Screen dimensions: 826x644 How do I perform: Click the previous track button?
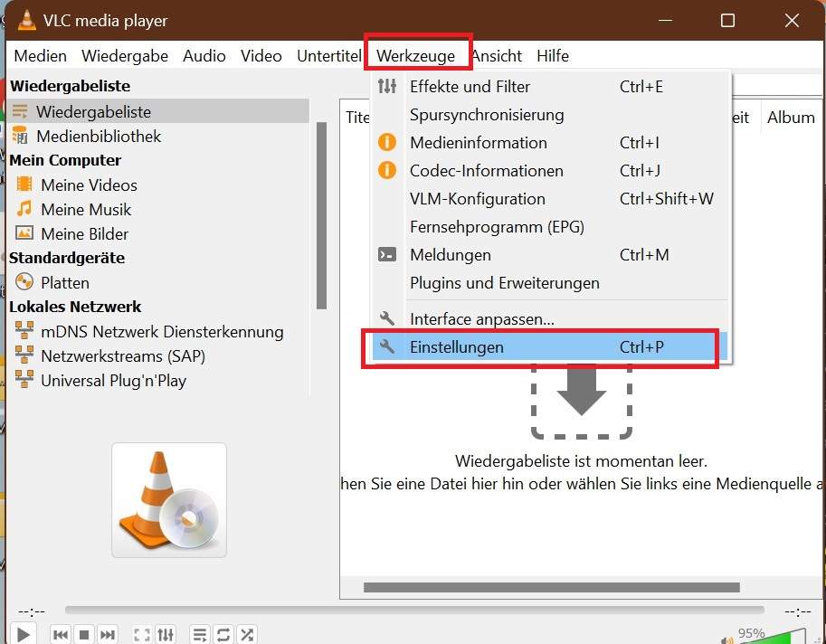pyautogui.click(x=60, y=635)
